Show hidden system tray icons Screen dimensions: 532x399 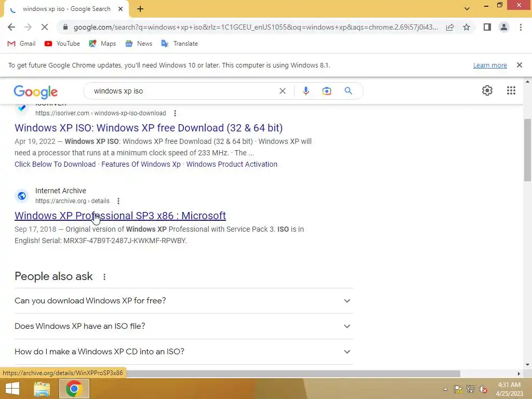tap(445, 389)
